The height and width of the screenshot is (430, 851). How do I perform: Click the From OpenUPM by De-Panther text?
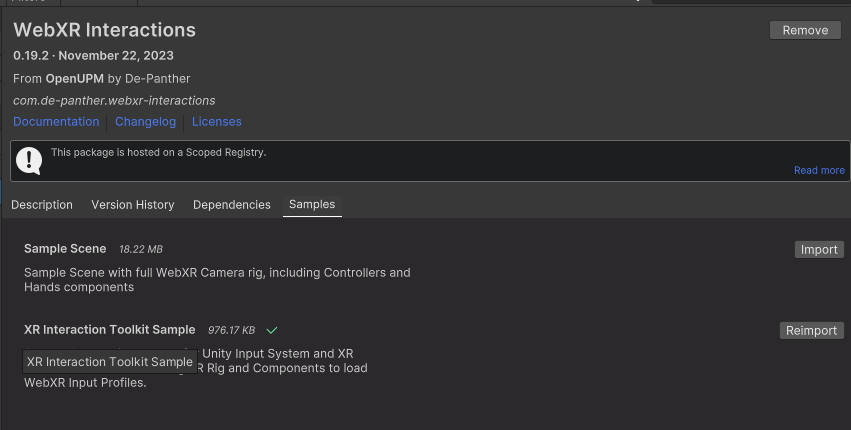101,79
